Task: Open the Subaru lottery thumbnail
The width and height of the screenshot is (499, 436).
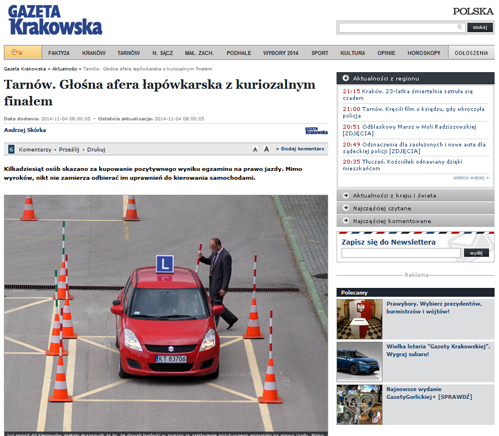Action: coord(359,362)
